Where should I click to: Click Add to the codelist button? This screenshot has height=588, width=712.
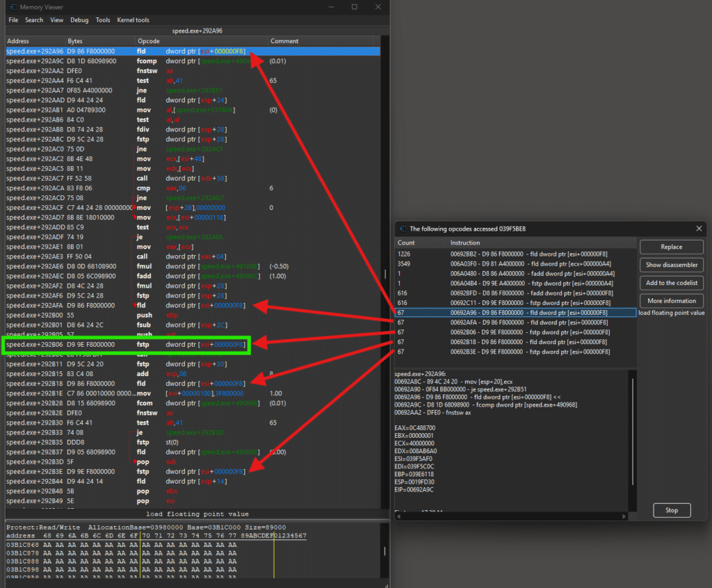671,283
